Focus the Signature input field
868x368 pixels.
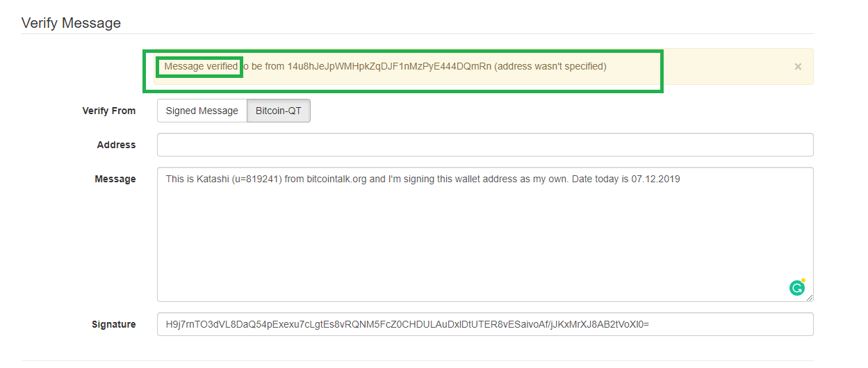click(485, 324)
